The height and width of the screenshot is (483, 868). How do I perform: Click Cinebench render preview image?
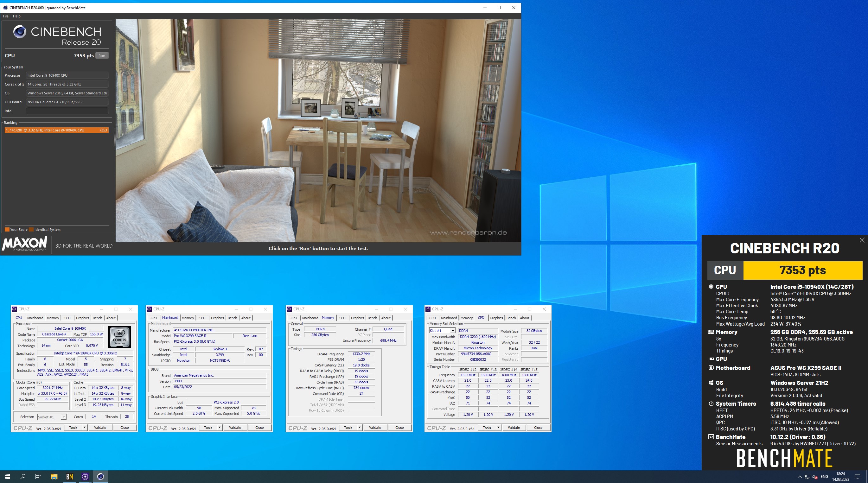318,131
